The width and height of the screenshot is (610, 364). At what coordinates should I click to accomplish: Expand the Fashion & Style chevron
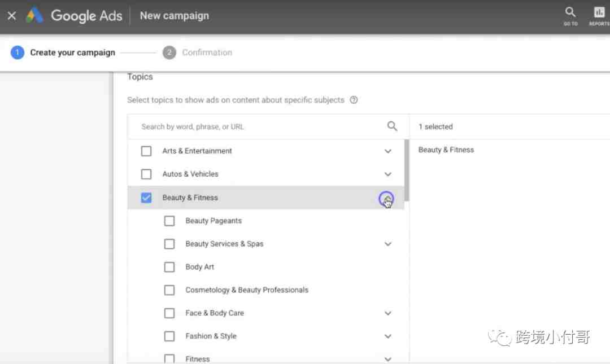388,336
